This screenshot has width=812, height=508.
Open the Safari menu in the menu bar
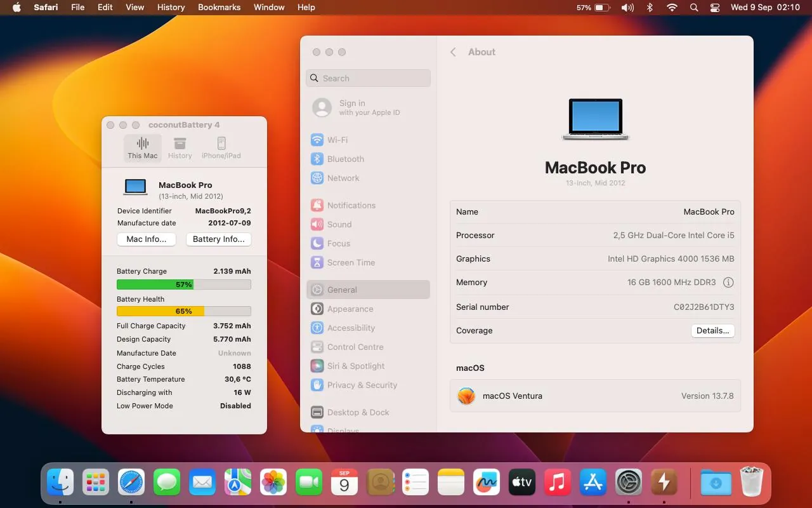pyautogui.click(x=46, y=8)
